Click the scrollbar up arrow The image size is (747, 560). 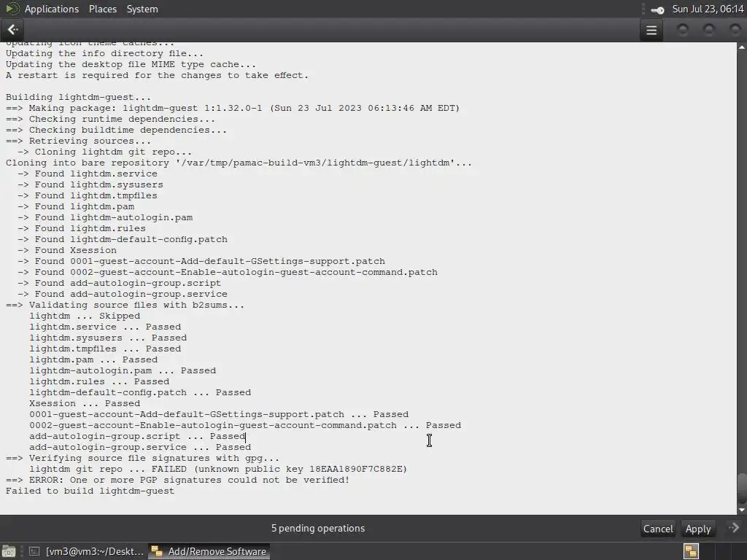[742, 47]
